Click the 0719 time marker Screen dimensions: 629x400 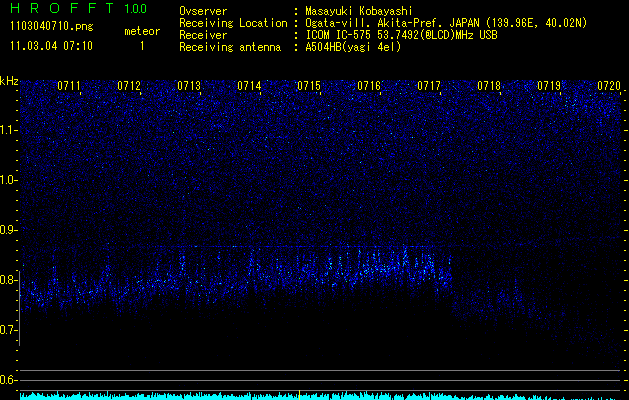(549, 86)
